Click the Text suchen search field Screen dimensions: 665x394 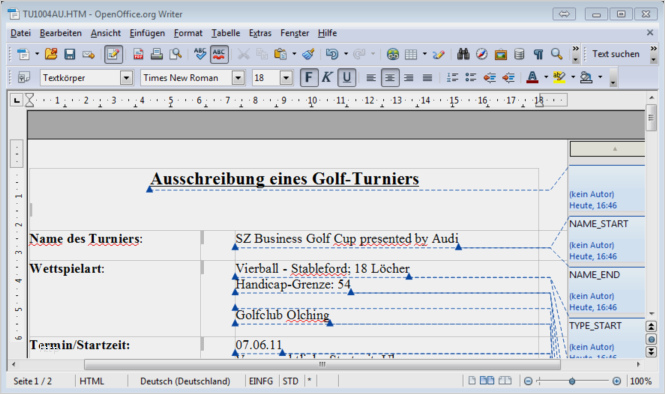[x=616, y=54]
